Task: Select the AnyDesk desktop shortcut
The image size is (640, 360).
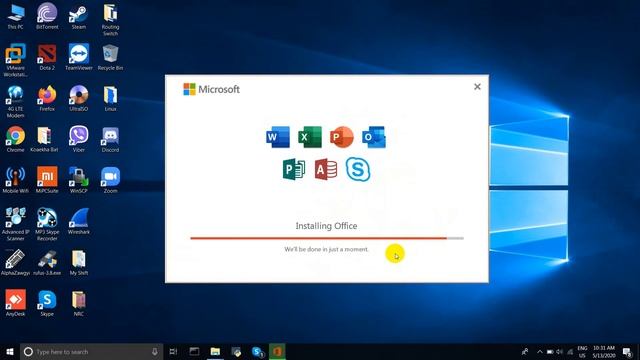Action: coord(16,303)
